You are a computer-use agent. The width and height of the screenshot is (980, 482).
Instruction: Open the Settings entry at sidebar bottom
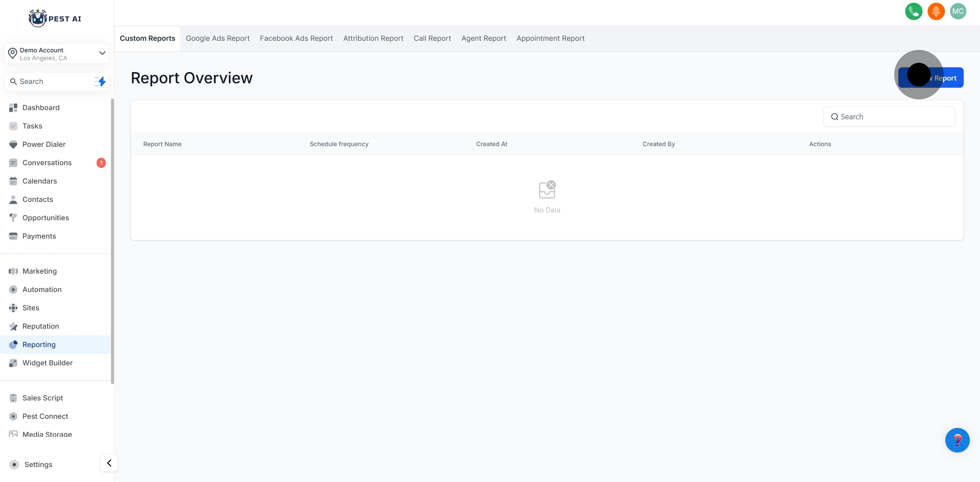pyautogui.click(x=38, y=464)
